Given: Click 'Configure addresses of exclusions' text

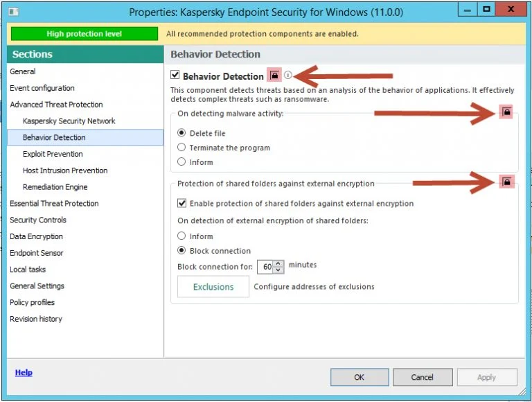Looking at the screenshot, I should pos(314,286).
